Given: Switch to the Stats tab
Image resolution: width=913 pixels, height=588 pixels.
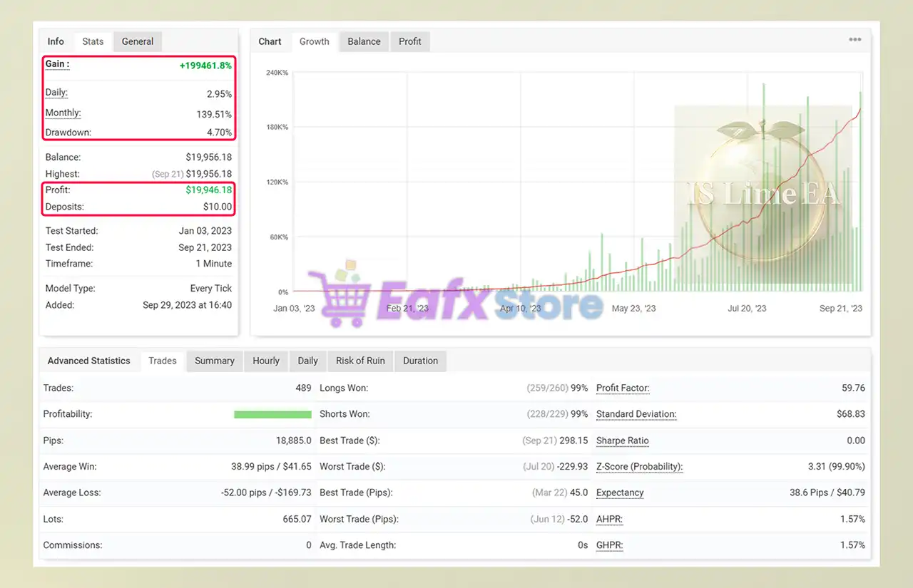Looking at the screenshot, I should [93, 41].
